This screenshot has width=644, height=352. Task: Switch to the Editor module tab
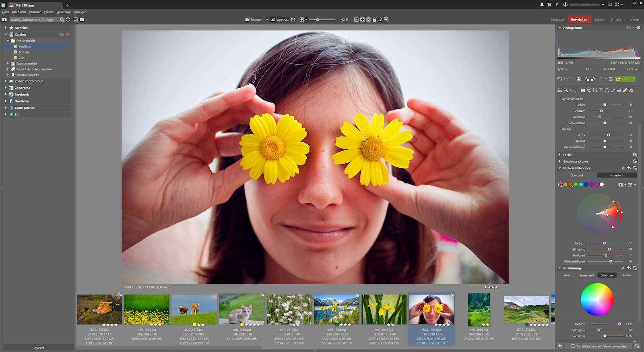[599, 20]
